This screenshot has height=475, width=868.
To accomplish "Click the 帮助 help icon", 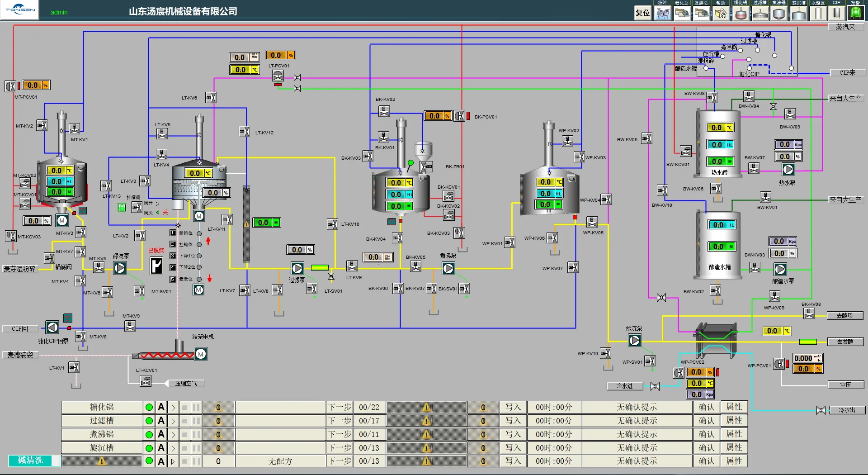I will pyautogui.click(x=721, y=13).
